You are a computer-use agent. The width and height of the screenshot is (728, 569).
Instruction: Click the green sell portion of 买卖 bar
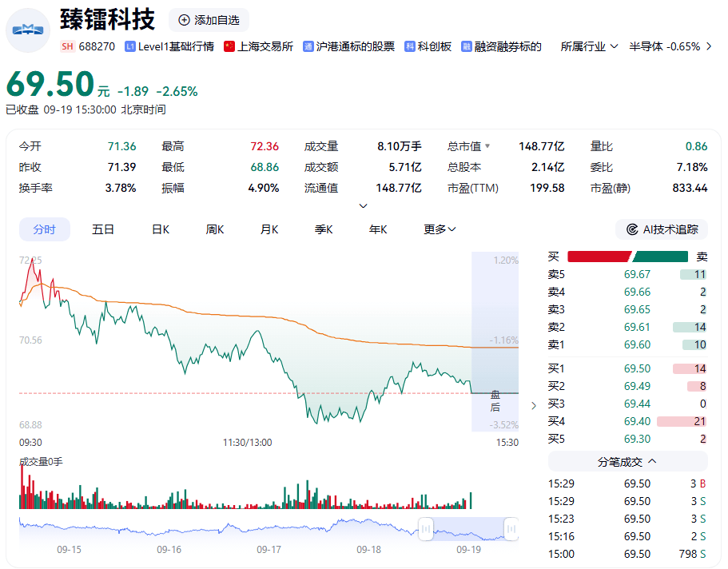[x=659, y=257]
